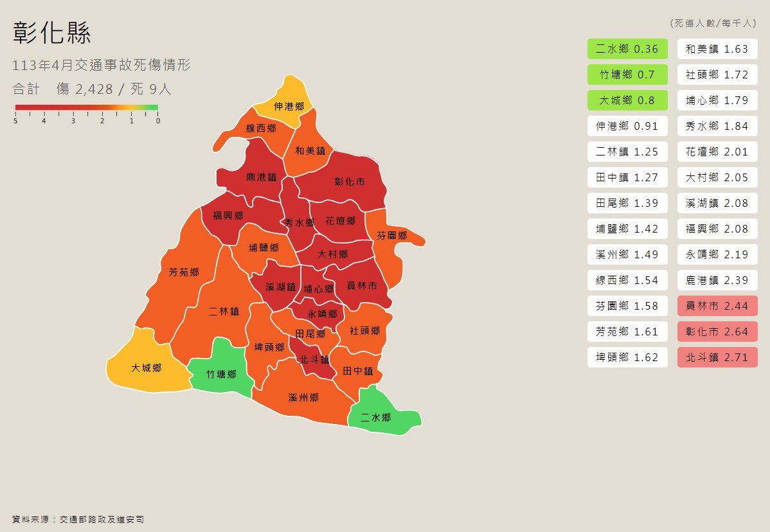Select the 竹塘鄉 0.7 legend entry

tap(627, 75)
